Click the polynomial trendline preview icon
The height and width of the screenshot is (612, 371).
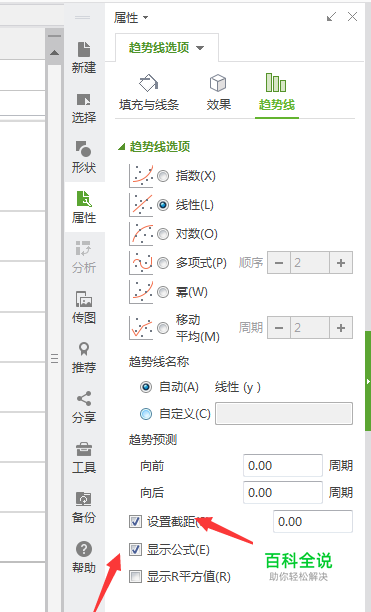pos(141,263)
